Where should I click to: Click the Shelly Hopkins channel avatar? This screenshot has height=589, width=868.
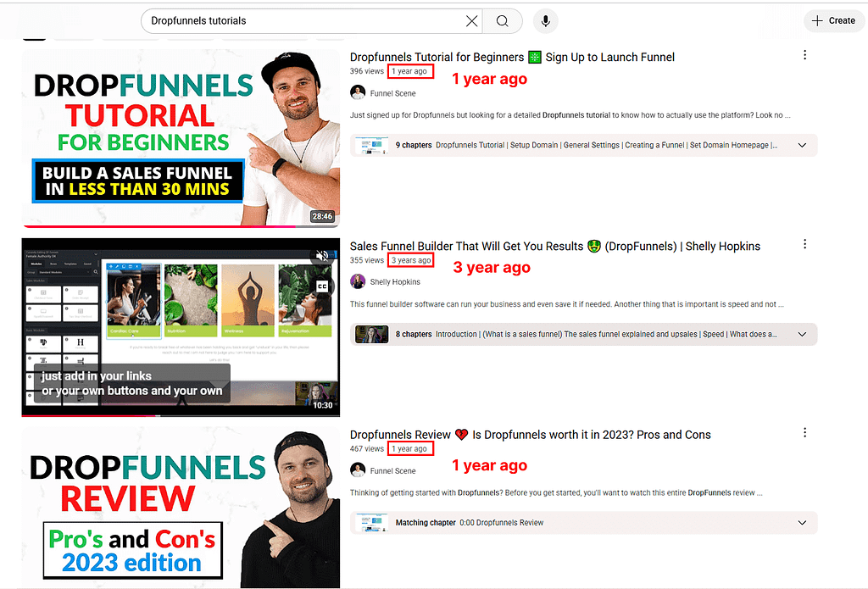click(358, 281)
